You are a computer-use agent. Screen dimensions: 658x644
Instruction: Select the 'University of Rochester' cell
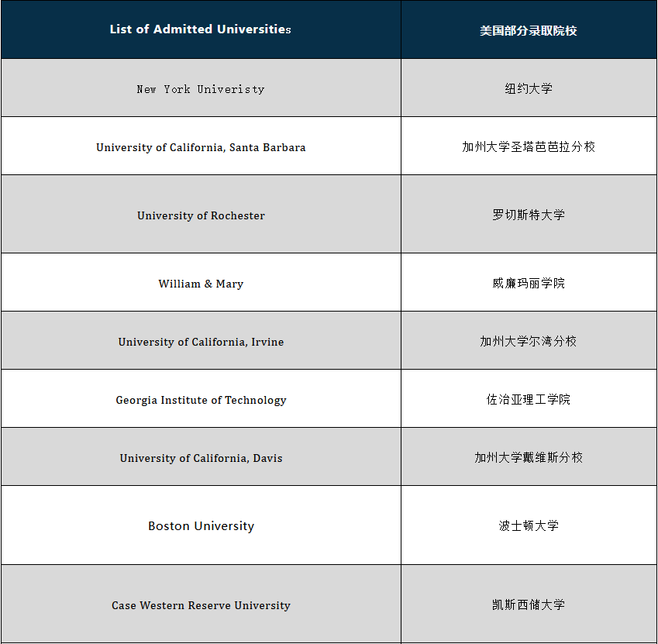tap(201, 215)
